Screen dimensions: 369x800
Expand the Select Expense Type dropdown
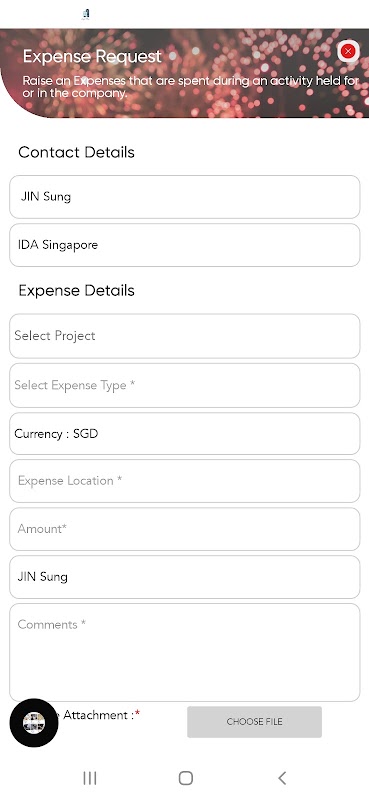pyautogui.click(x=185, y=385)
